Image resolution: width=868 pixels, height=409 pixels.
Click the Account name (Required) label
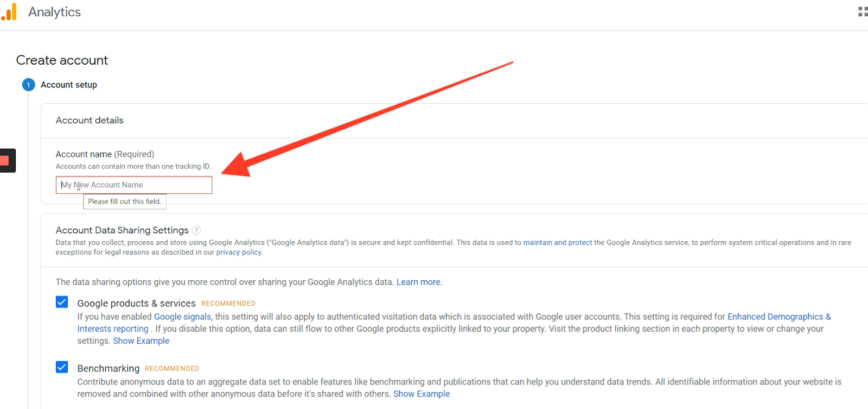[105, 154]
